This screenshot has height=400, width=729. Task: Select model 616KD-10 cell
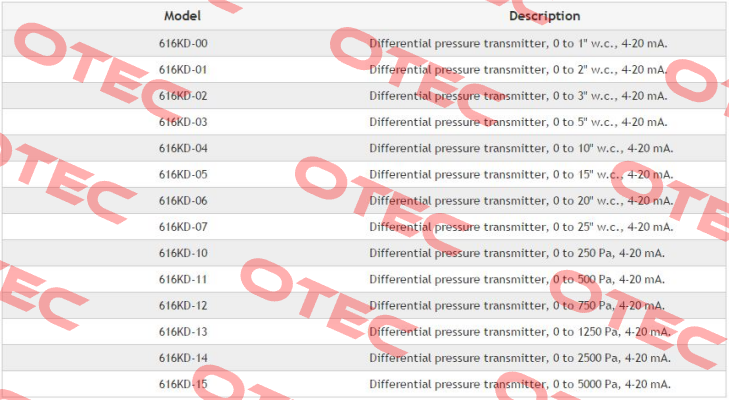coord(183,253)
